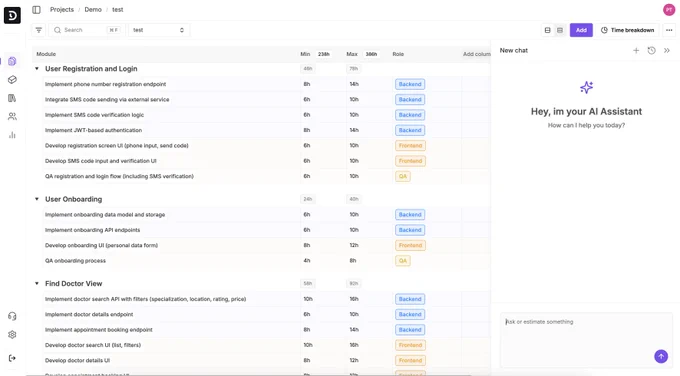Open the test version dropdown
Image resolution: width=680 pixels, height=376 pixels.
pos(158,30)
